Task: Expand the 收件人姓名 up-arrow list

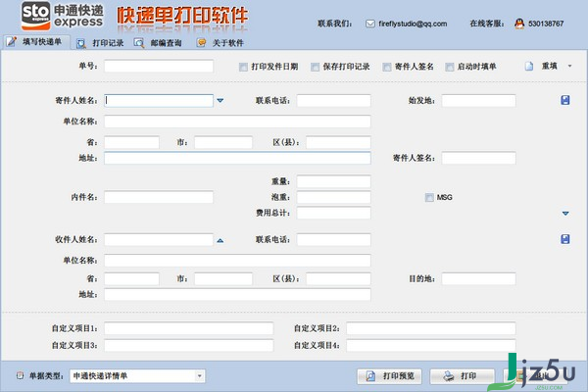Action: [220, 240]
